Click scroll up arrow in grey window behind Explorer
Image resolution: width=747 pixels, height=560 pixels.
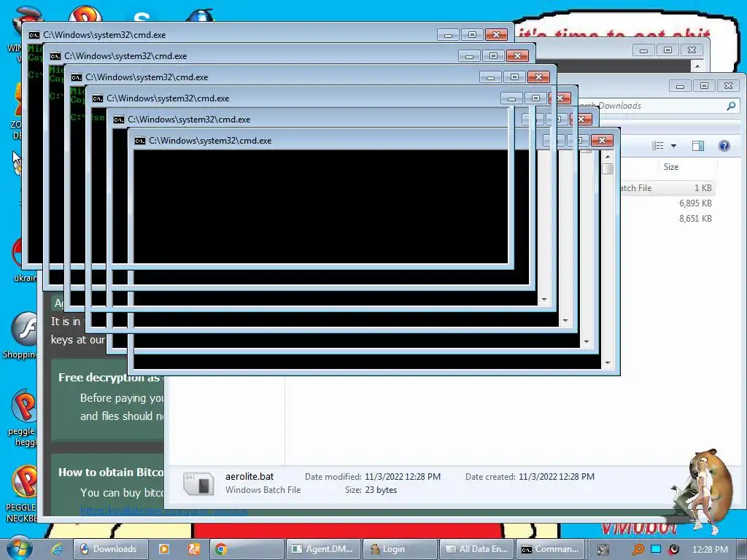click(x=697, y=66)
